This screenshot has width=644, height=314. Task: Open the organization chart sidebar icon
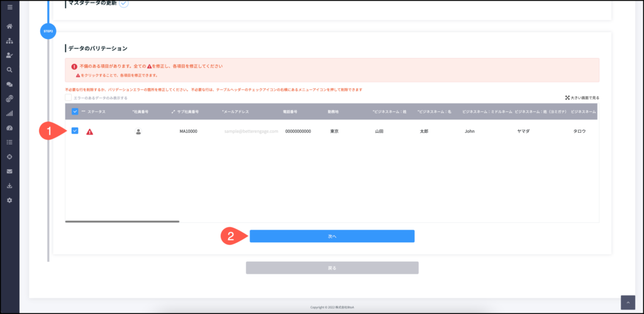point(10,41)
